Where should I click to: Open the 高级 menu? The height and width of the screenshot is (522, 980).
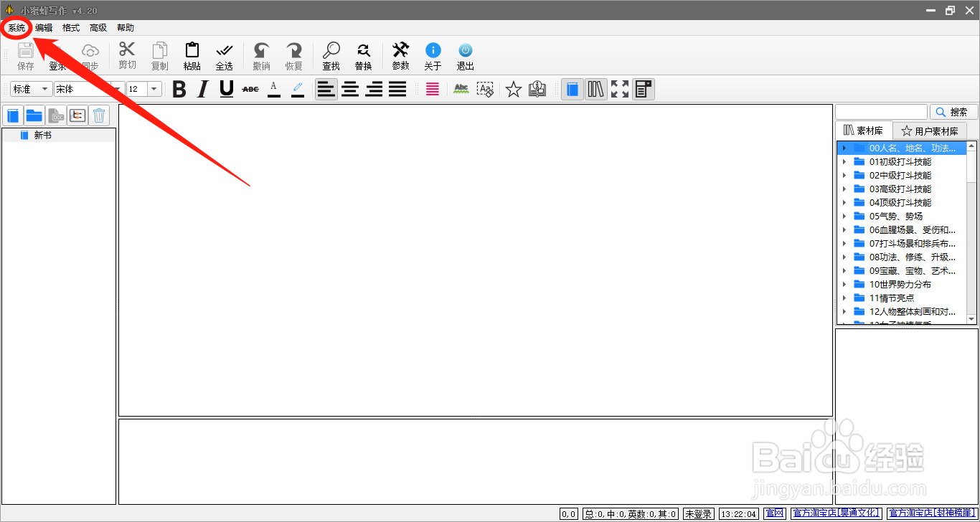click(98, 28)
